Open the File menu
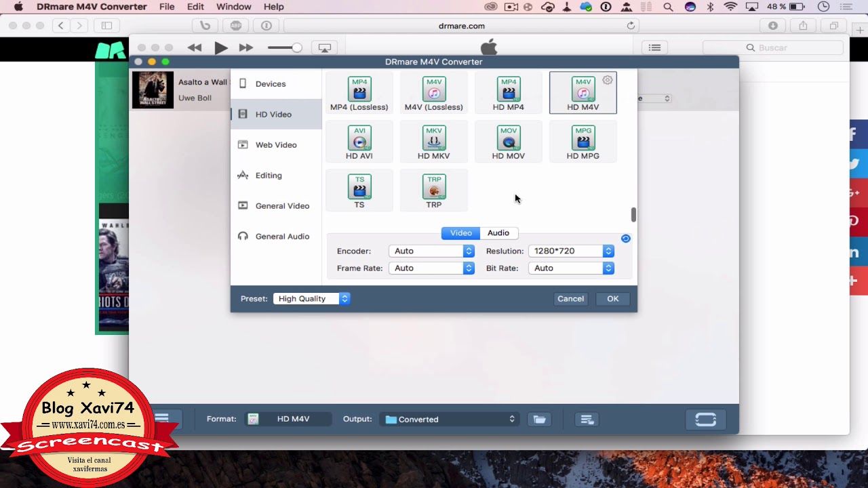This screenshot has width=868, height=488. coord(167,7)
